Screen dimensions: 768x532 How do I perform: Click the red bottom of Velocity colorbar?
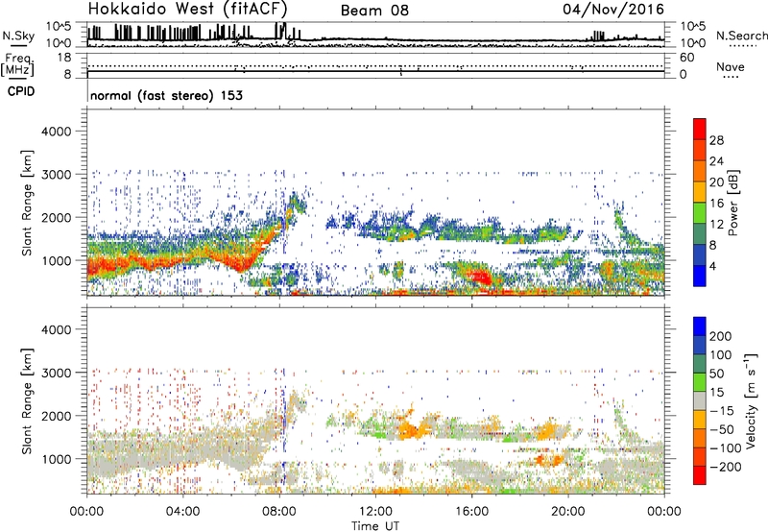[700, 475]
